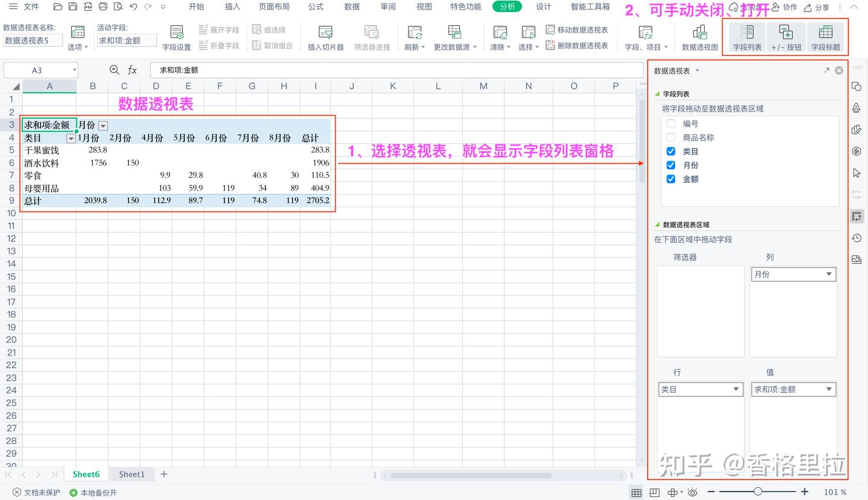
Task: Switch to the Sheet1 tab
Action: [132, 474]
